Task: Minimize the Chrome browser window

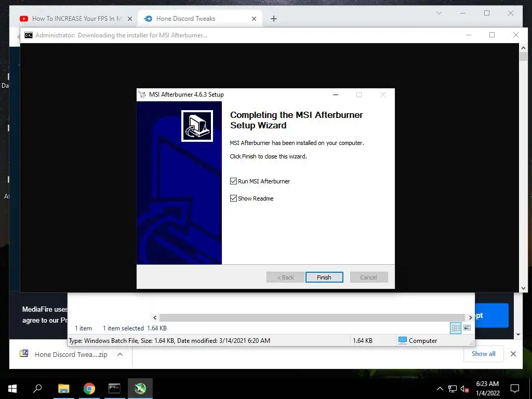Action: [x=463, y=13]
